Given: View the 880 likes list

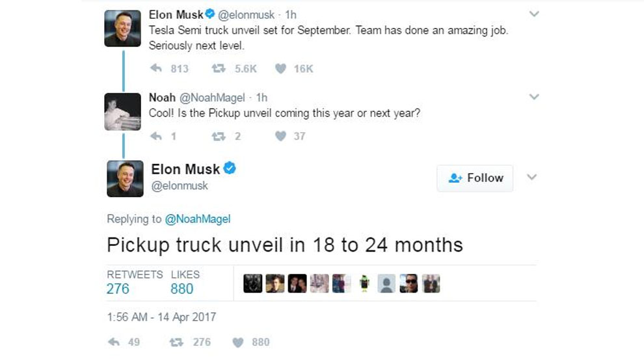Looking at the screenshot, I should tap(182, 288).
